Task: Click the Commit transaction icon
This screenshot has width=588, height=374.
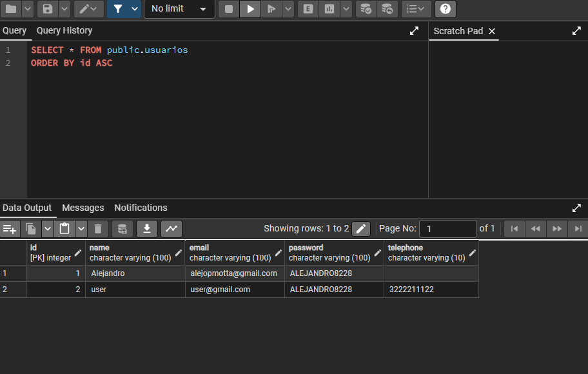Action: click(366, 9)
